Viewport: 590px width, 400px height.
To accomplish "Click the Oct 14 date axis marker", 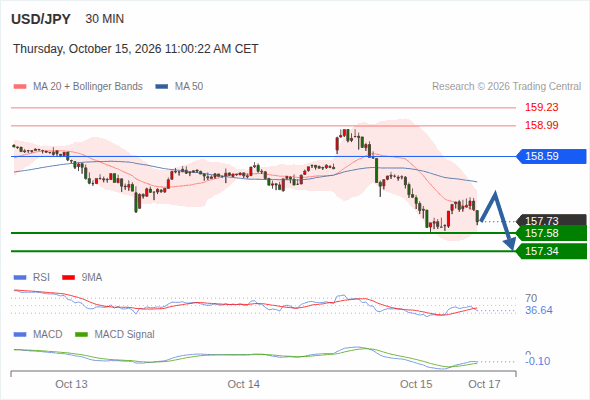I will (x=243, y=384).
